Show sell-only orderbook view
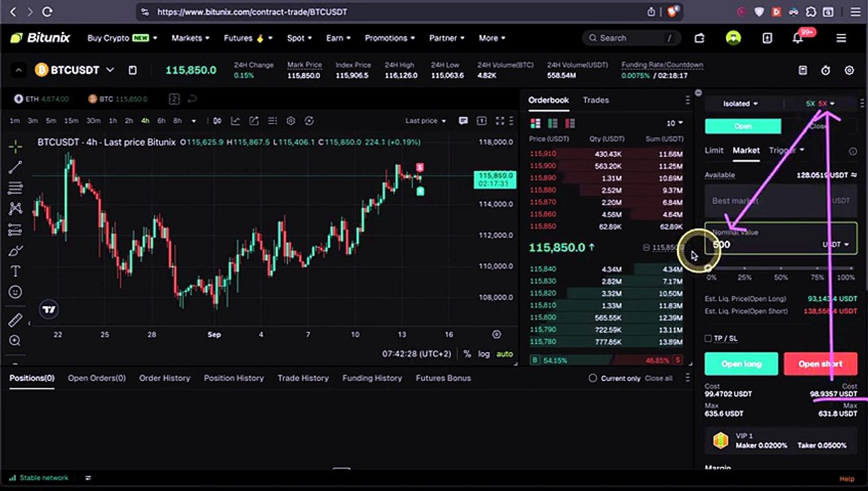 point(570,123)
